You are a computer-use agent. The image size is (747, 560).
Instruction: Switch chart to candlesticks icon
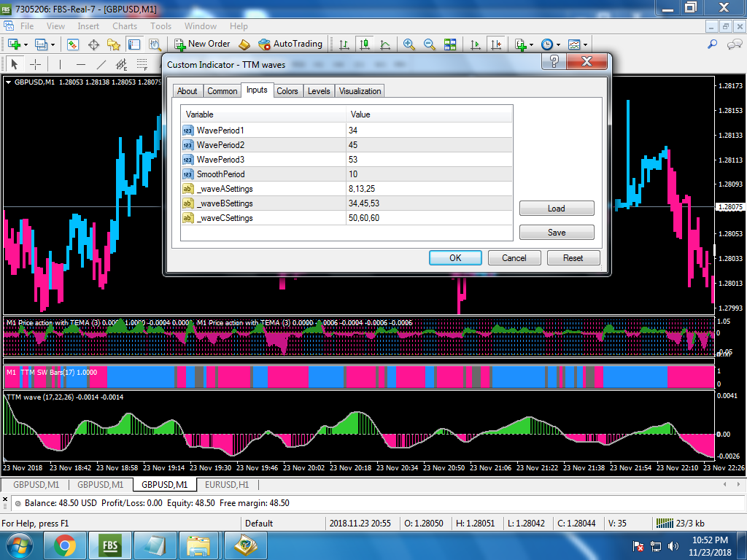pos(365,44)
